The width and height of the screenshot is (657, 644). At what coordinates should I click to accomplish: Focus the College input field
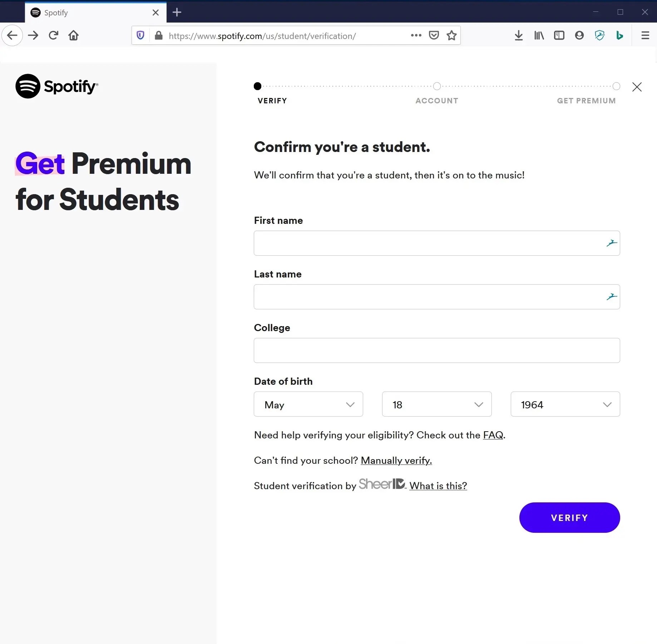point(436,350)
